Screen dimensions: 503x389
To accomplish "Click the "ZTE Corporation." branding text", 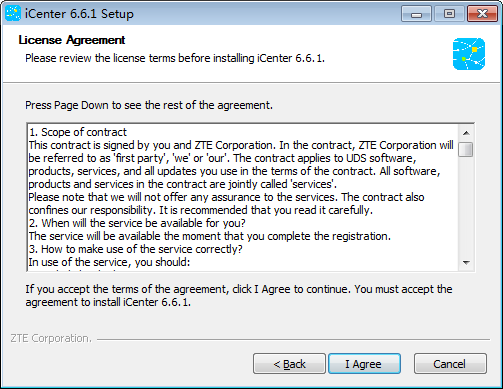I will [x=51, y=338].
